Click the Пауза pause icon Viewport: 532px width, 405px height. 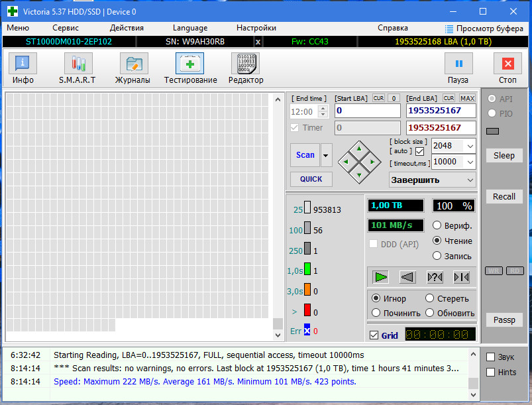458,64
